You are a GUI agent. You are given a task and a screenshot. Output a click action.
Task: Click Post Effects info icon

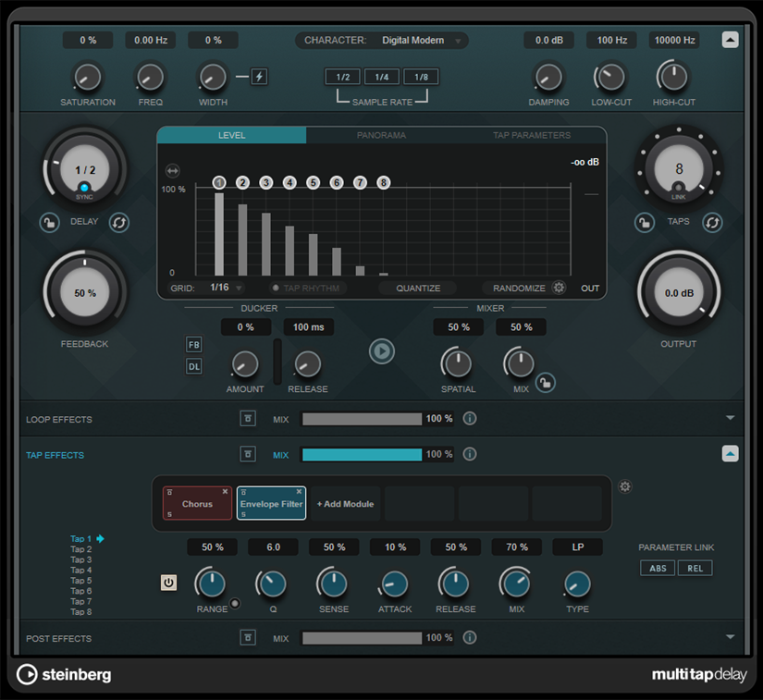[470, 637]
